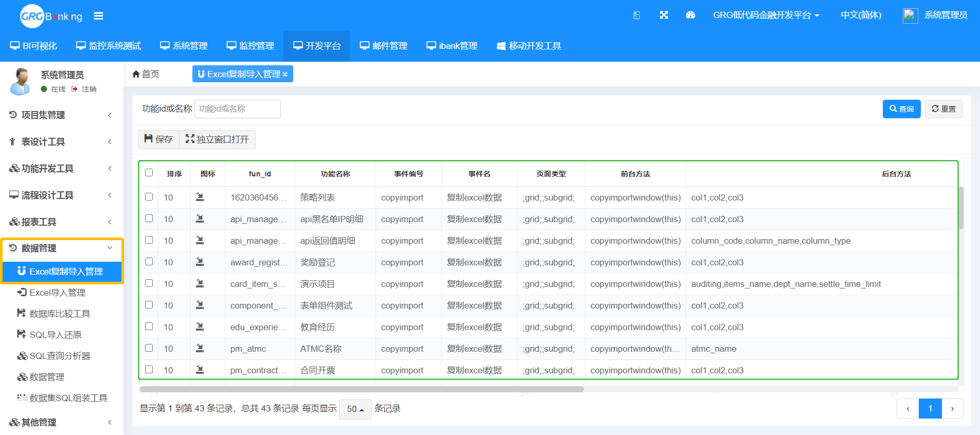Select Excel复制导入管理 sidebar item

pos(62,271)
